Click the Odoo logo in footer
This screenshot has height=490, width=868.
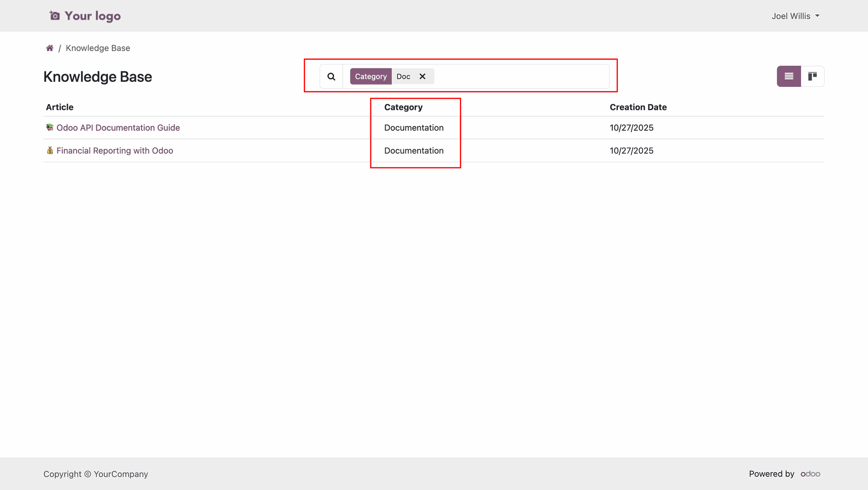[x=810, y=474]
